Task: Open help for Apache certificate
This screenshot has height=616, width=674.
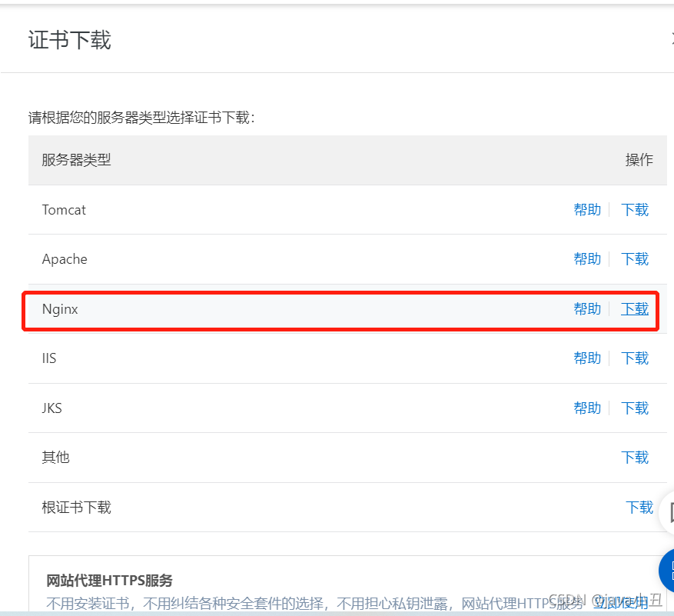Action: coord(587,259)
